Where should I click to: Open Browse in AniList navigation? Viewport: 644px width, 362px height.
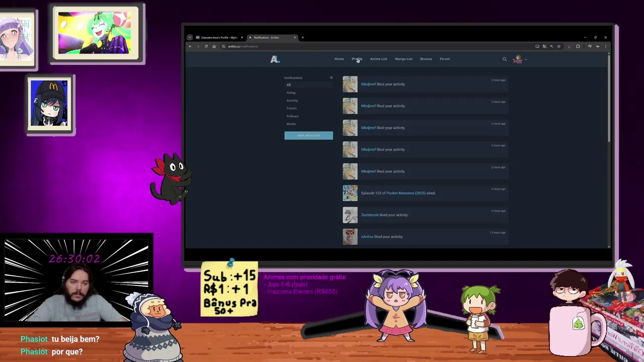[426, 59]
